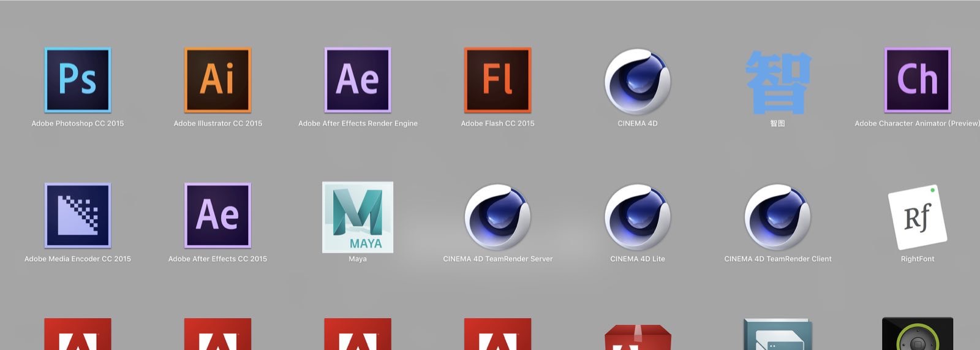Open CINEMA 4D Lite
Screen dimensions: 980x350
tap(638, 217)
